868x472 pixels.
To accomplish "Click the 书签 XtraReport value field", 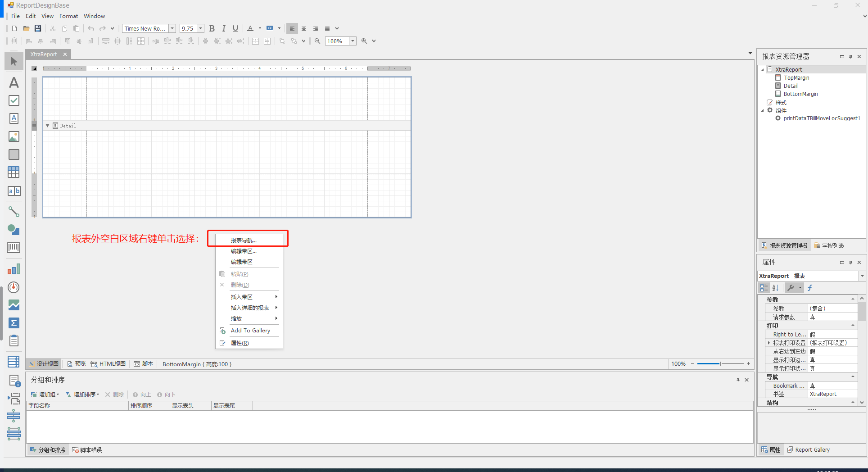I will (x=832, y=394).
